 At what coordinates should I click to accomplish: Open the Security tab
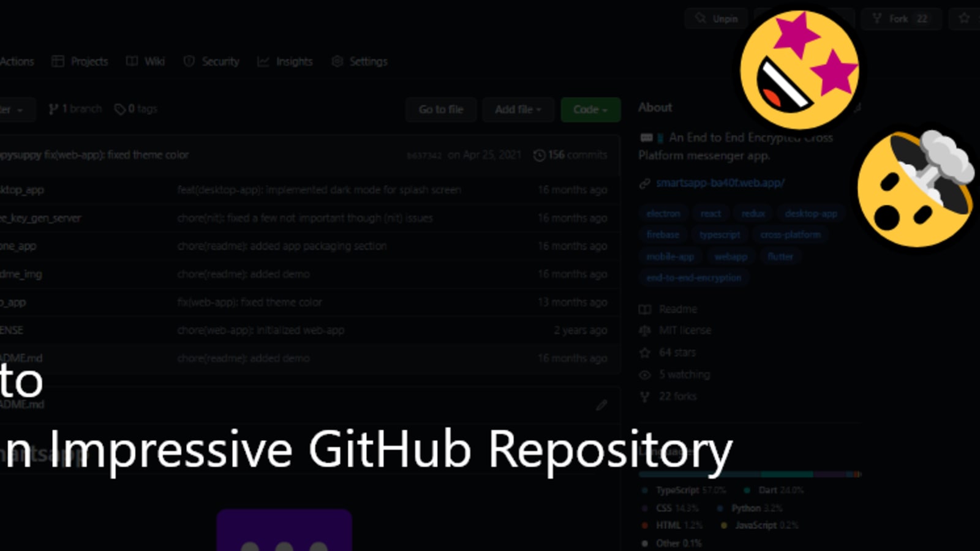(211, 61)
